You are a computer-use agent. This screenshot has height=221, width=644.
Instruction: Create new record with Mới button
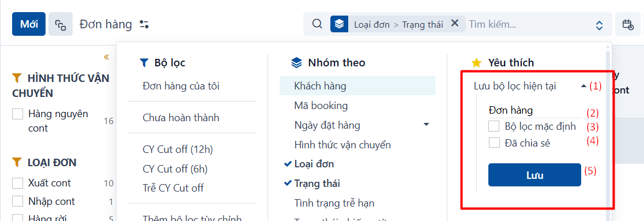pos(29,24)
